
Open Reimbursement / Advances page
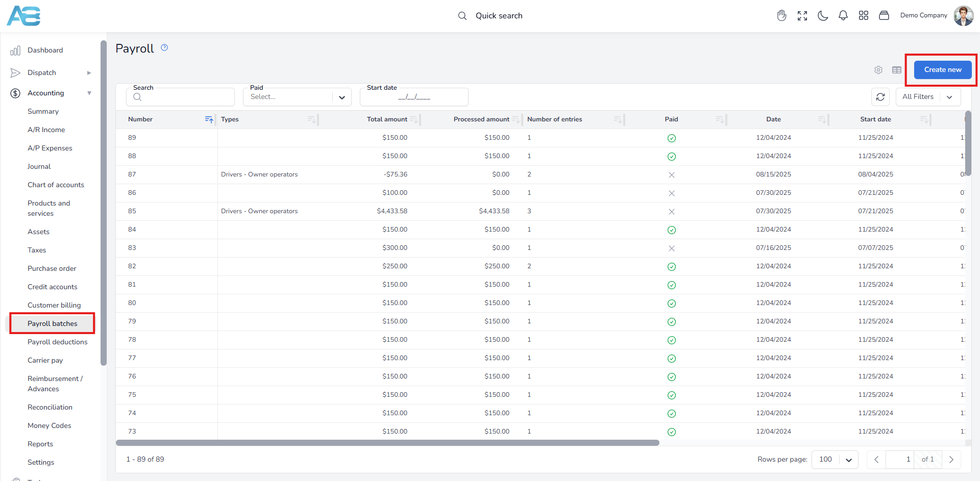55,384
